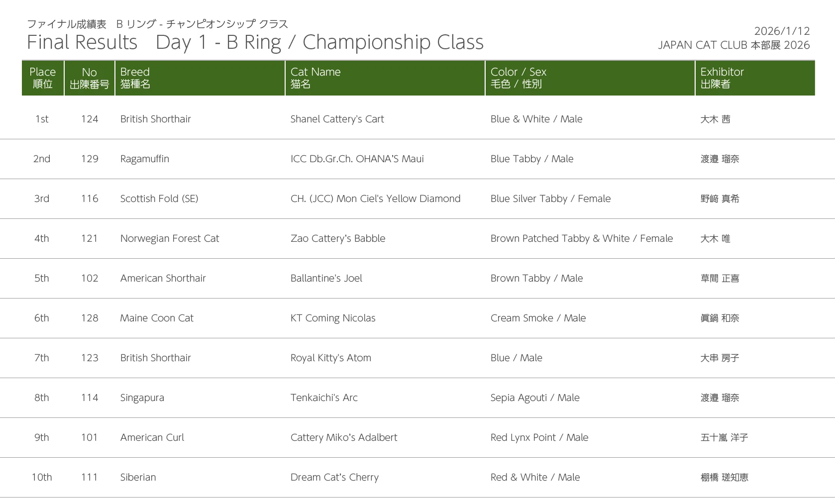This screenshot has width=835, height=504.
Task: Click the Norwegian Forest Cat breed cell
Action: [x=169, y=238]
